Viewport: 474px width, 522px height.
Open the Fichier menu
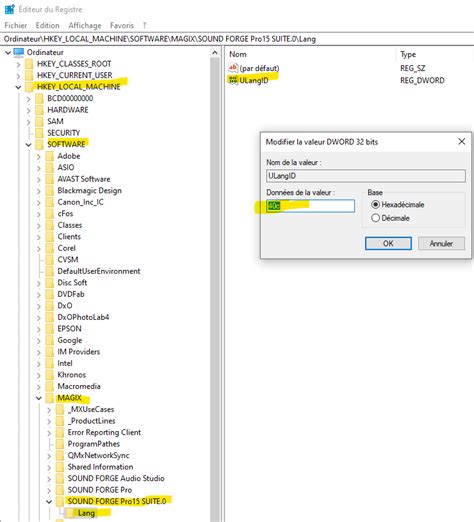(16, 25)
